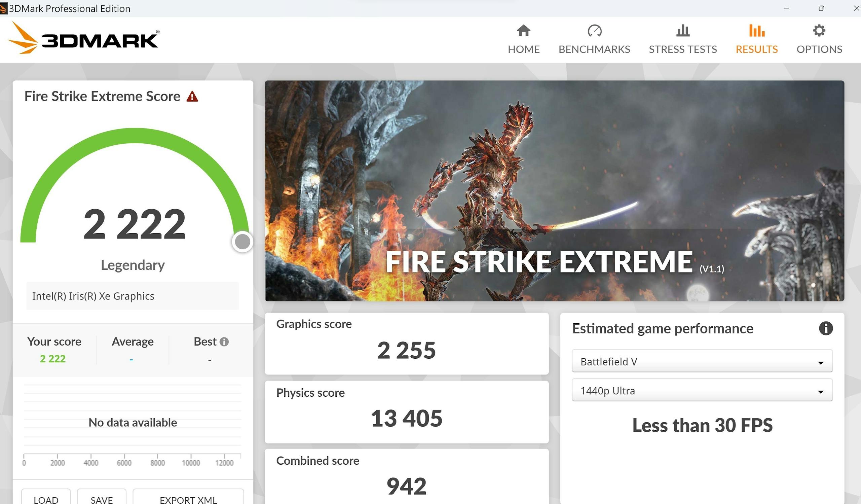Click the Stress Tests bar chart icon
The image size is (861, 504).
pyautogui.click(x=683, y=31)
